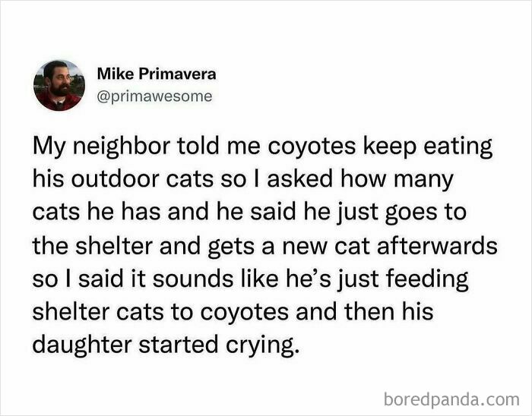
Task: Click the word "crying." ending the tweet
Action: 268,345
